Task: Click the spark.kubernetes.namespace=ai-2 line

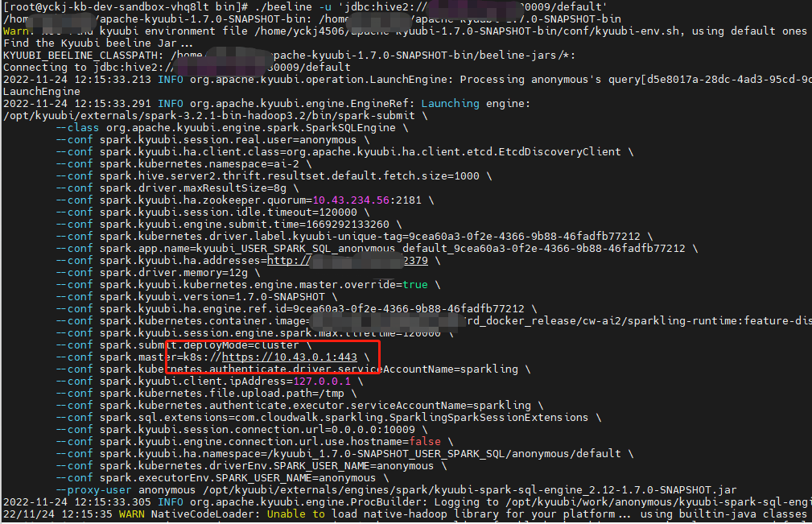Action: [183, 164]
